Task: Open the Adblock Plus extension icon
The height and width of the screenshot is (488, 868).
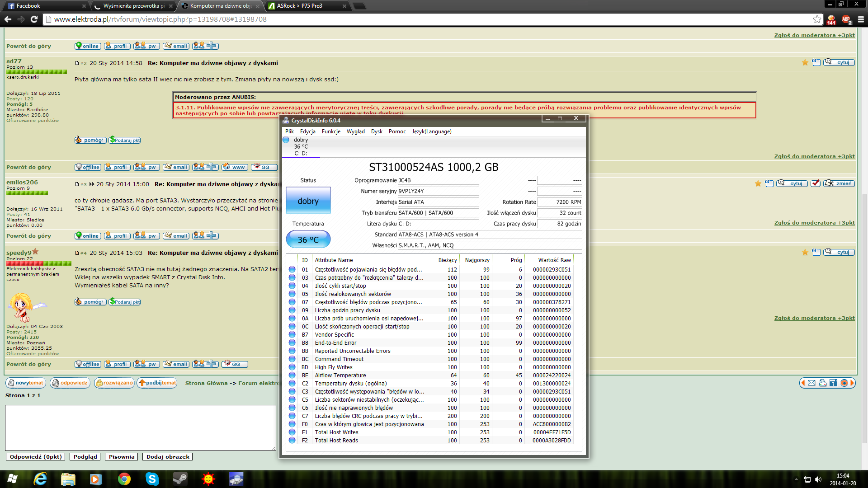Action: point(846,20)
